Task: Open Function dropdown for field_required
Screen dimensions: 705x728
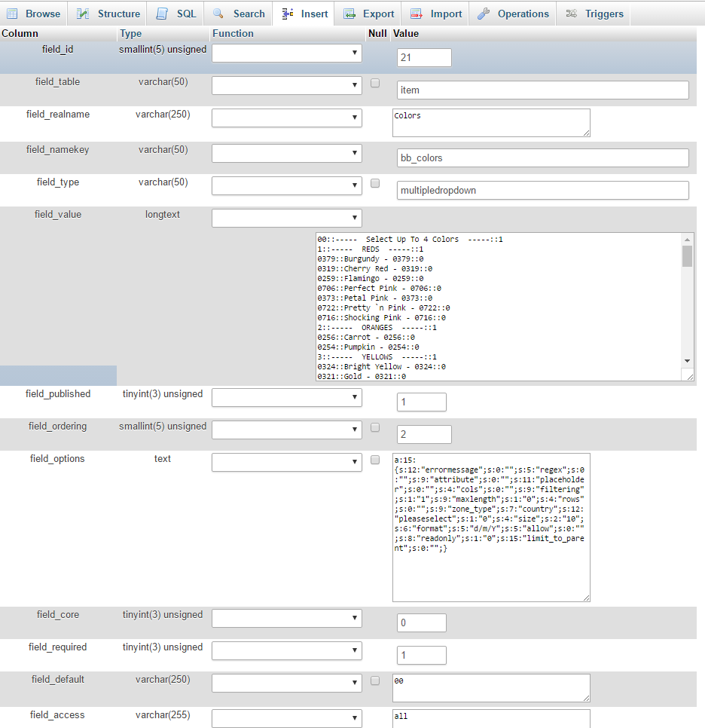Action: click(x=287, y=651)
